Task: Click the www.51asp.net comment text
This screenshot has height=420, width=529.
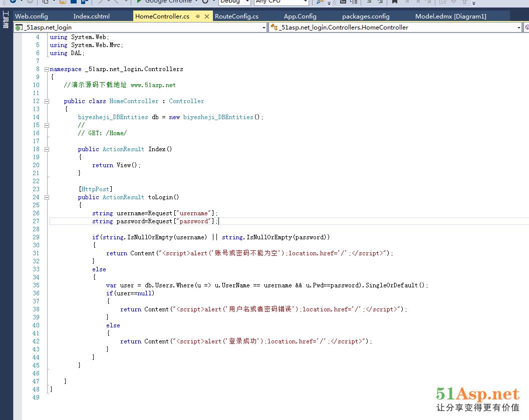Action: pyautogui.click(x=153, y=85)
